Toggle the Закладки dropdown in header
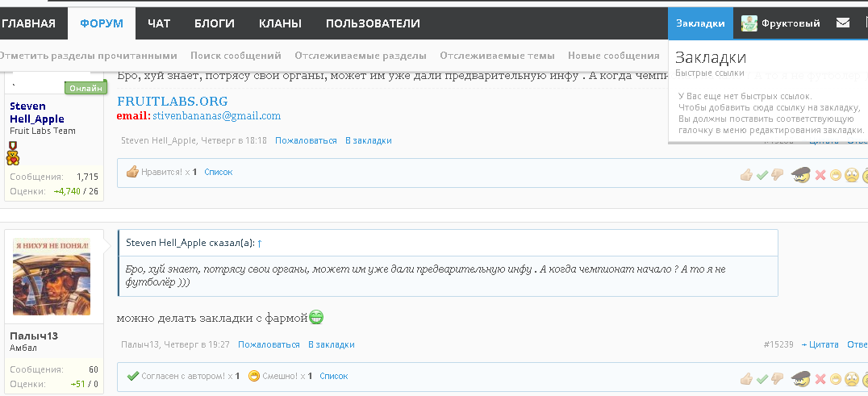868x396 pixels. pyautogui.click(x=700, y=23)
